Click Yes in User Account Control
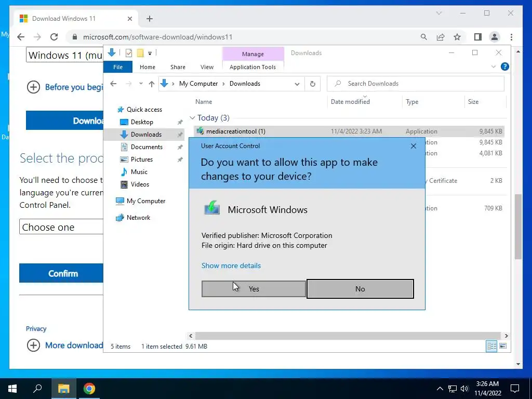 tap(254, 289)
